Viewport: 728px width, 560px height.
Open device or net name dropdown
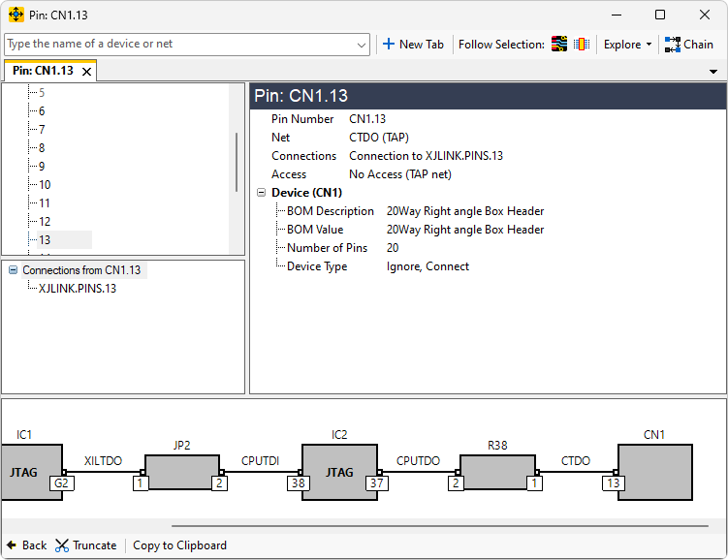(x=362, y=45)
